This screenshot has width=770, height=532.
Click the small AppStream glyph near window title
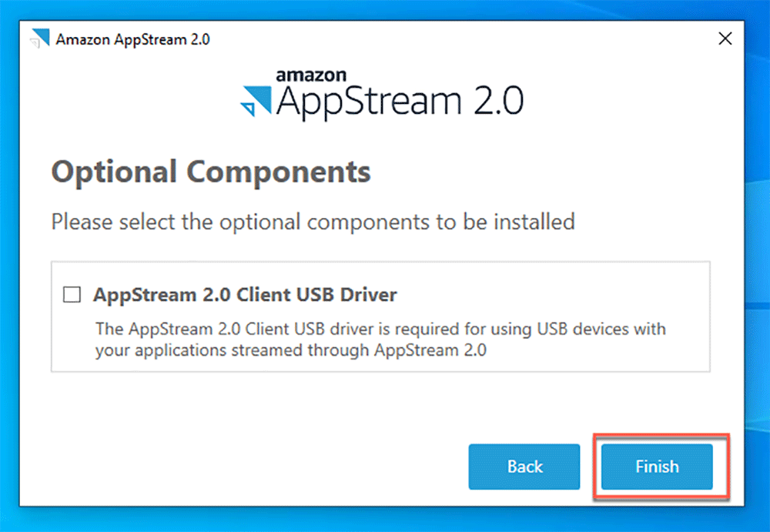39,38
